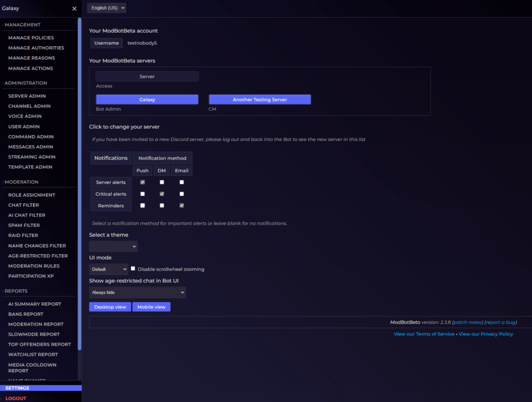Open Spam Filter page

(24, 225)
